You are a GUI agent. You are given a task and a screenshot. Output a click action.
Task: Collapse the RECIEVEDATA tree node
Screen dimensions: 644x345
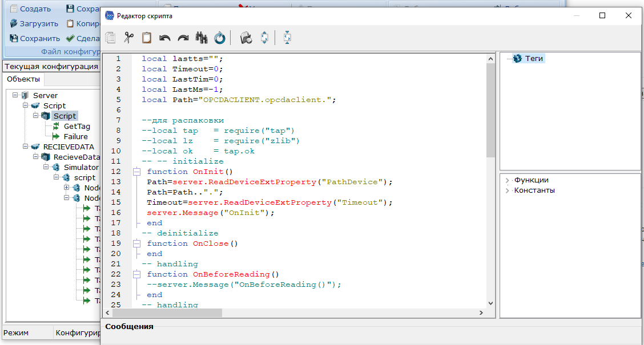26,147
